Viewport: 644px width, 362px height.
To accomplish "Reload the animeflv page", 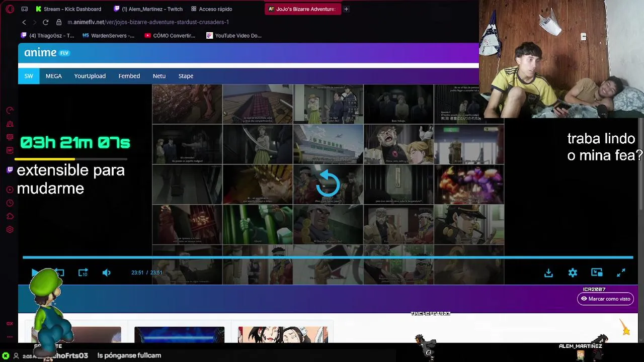I will [45, 22].
